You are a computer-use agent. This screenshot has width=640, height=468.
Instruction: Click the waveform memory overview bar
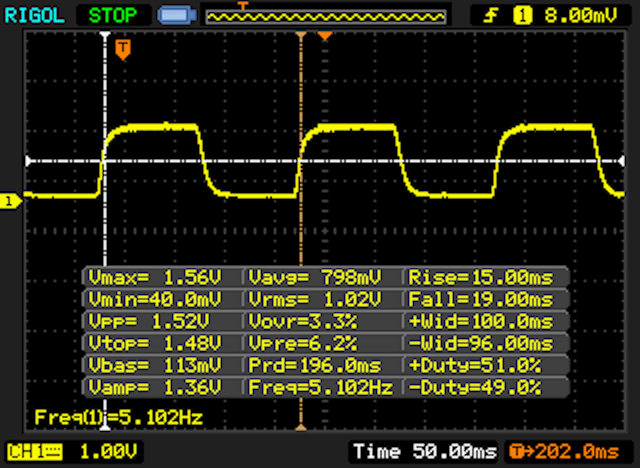point(326,17)
